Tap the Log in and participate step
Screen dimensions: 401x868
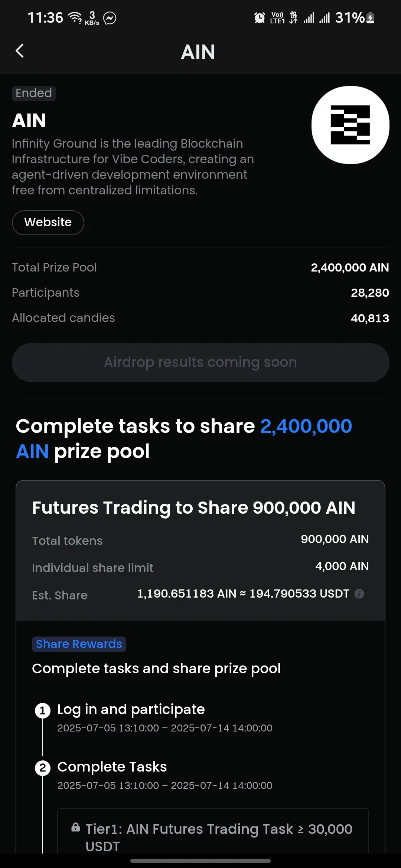pos(131,709)
